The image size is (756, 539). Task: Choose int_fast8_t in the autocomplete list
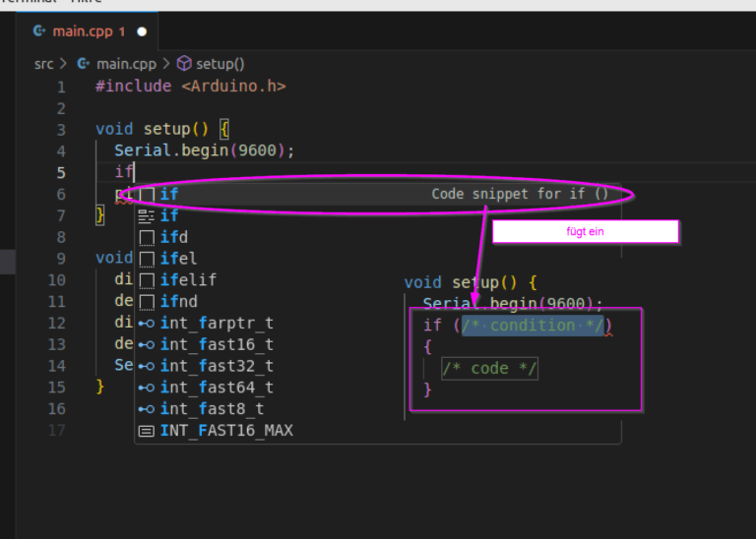pos(212,409)
